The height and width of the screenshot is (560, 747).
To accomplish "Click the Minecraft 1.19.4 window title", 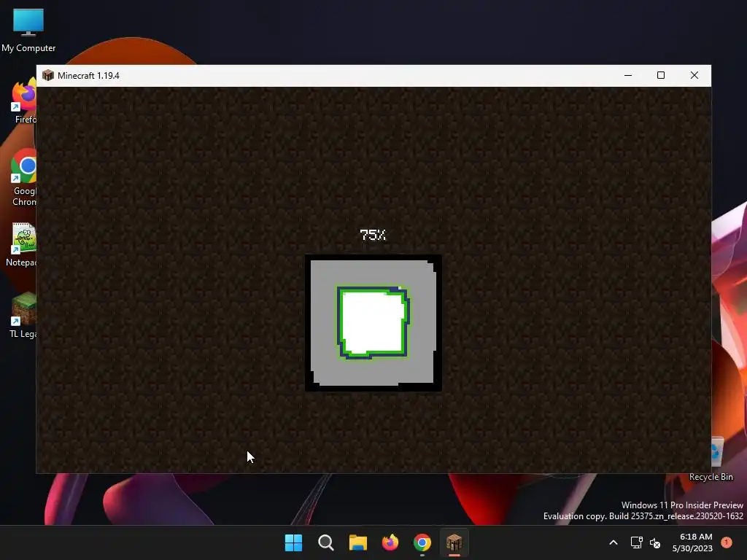I will point(88,76).
